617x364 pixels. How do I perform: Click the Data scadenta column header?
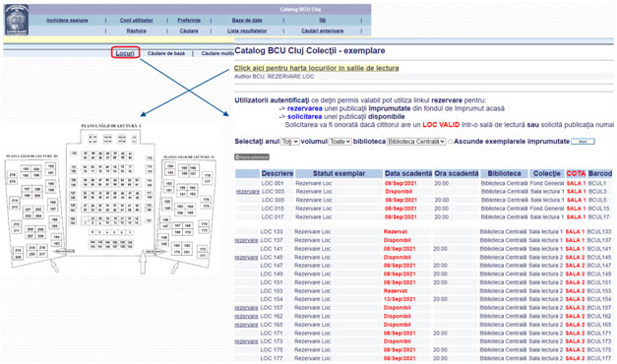408,173
